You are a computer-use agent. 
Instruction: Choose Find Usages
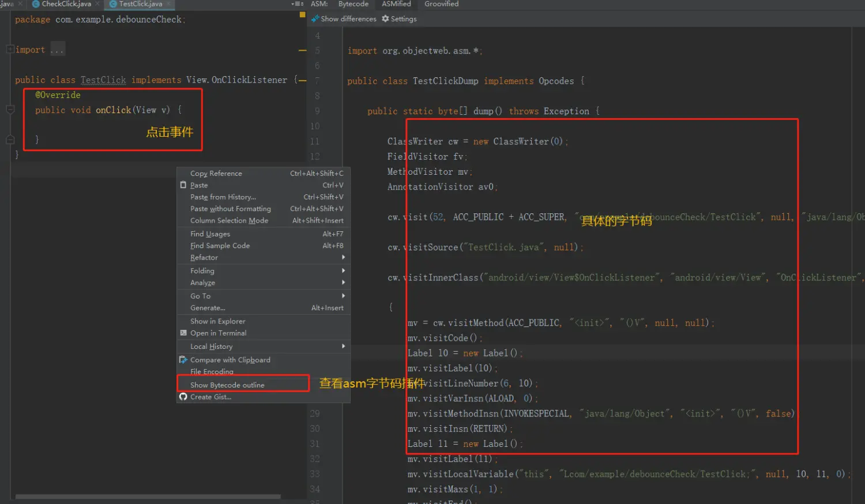[263, 234]
